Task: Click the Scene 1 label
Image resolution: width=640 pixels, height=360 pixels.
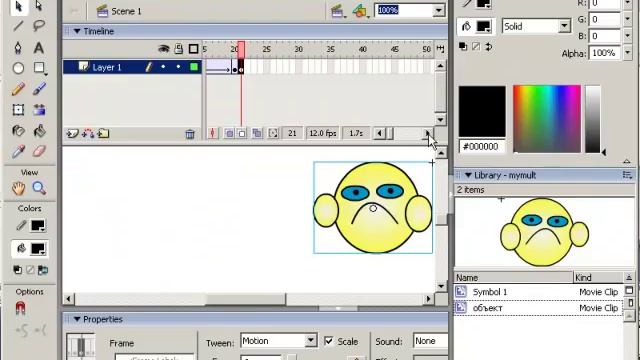Action: click(x=126, y=11)
